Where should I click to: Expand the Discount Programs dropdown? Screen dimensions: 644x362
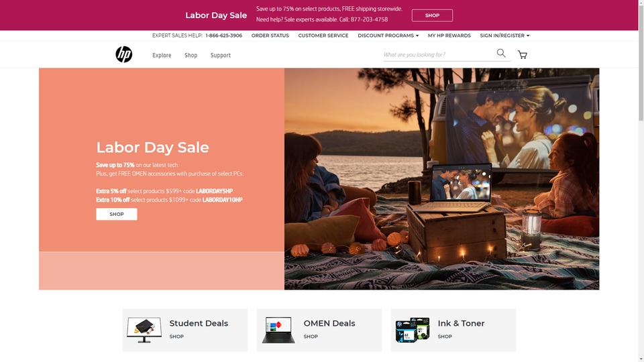388,36
